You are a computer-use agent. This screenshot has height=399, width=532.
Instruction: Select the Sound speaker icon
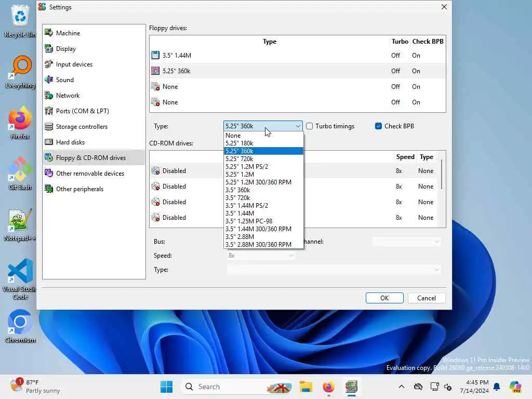point(49,79)
